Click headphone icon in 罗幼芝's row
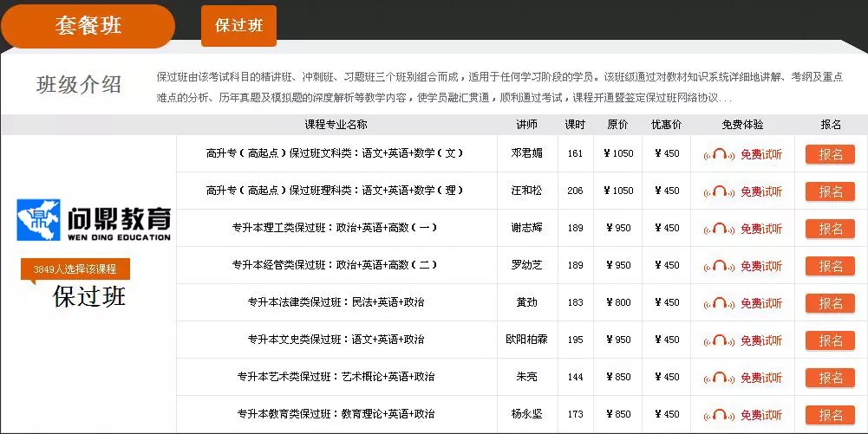 tap(719, 266)
